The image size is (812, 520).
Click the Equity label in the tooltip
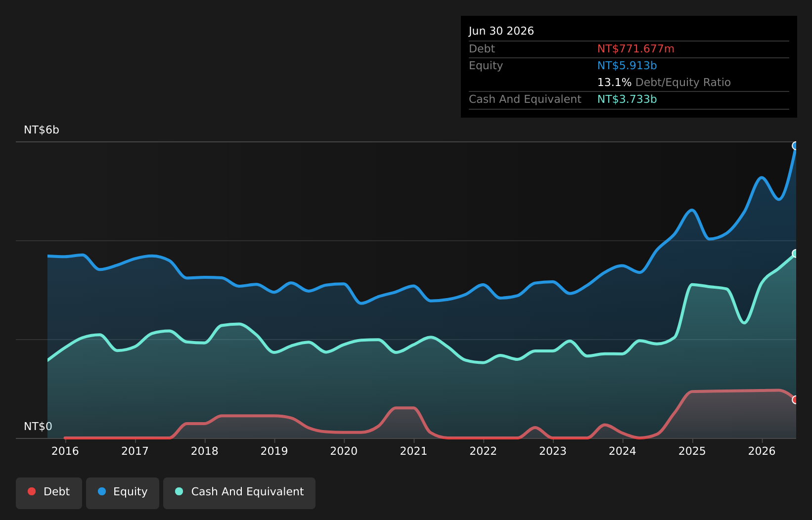[x=486, y=66]
